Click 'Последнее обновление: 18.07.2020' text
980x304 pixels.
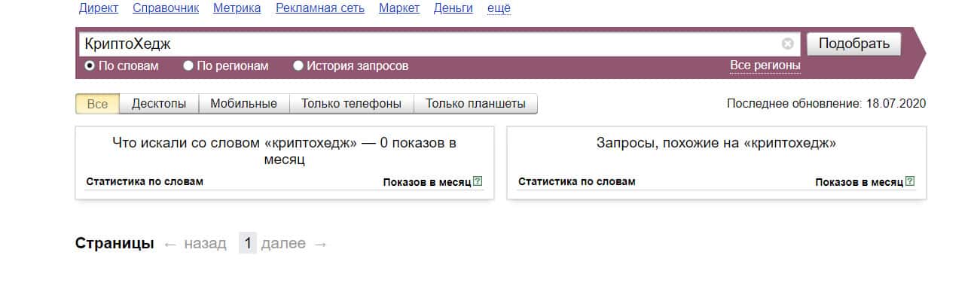[826, 104]
